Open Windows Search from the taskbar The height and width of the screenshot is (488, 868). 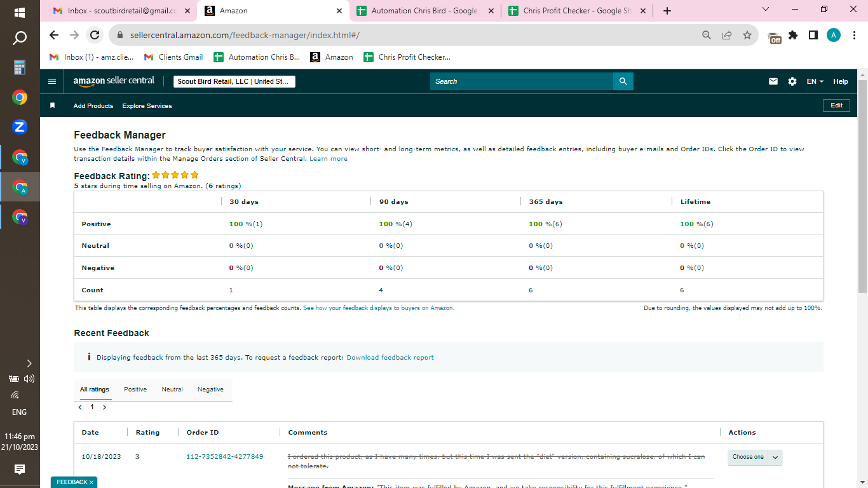pyautogui.click(x=20, y=38)
